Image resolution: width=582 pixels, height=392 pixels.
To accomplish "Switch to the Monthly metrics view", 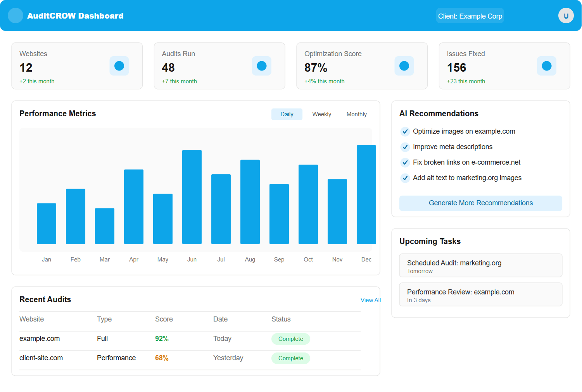I will [356, 114].
